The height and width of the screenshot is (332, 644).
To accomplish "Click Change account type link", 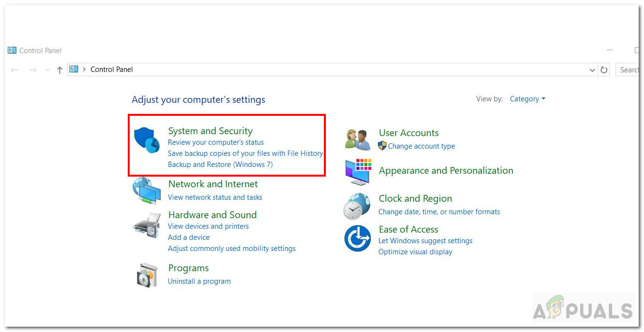I will click(x=421, y=146).
